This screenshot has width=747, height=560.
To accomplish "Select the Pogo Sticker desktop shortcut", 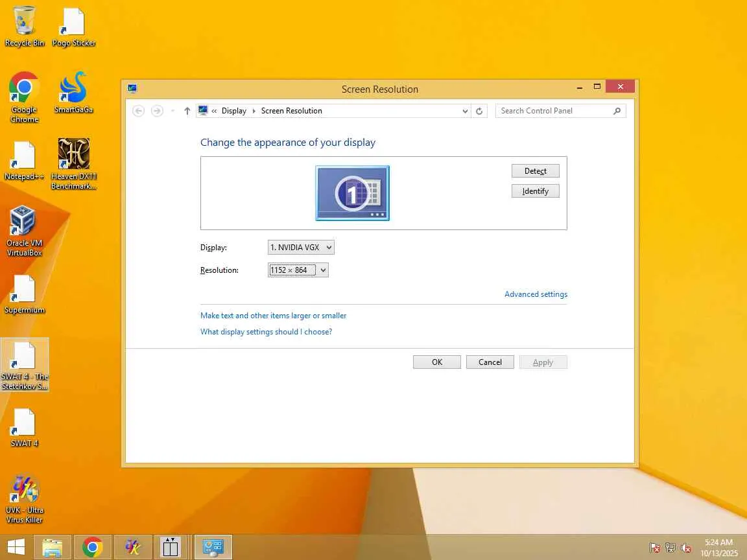I will click(x=74, y=27).
